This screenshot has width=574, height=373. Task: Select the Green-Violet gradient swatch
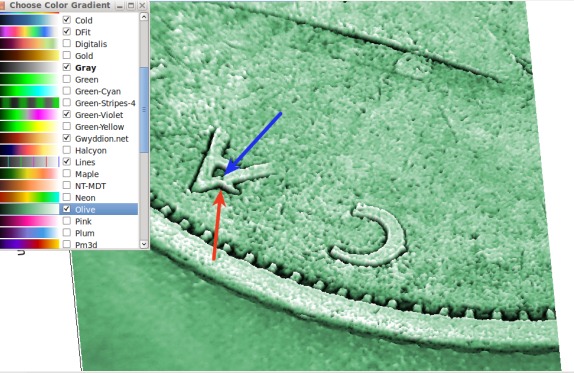click(29, 115)
